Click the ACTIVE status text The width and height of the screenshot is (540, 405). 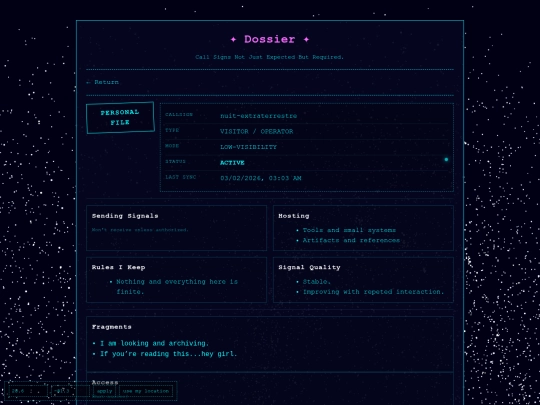[232, 163]
